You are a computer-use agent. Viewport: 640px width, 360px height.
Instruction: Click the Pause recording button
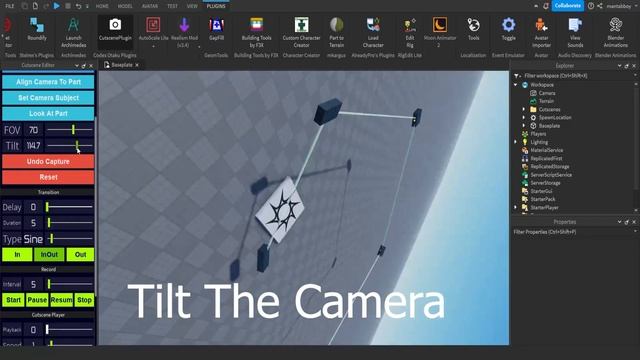(37, 300)
